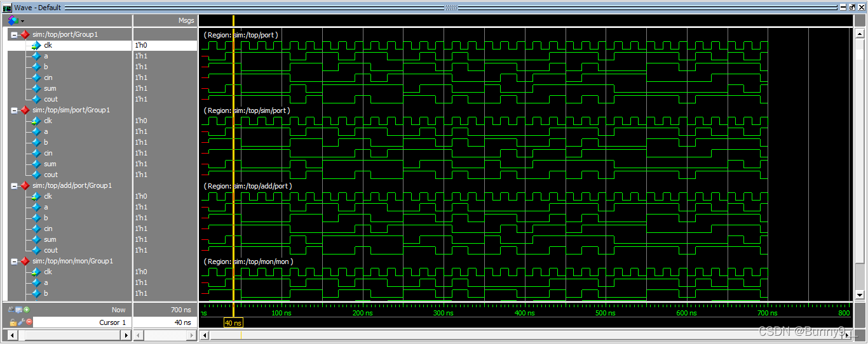Click cout icon under sim:/top/sim/port group

click(36, 175)
